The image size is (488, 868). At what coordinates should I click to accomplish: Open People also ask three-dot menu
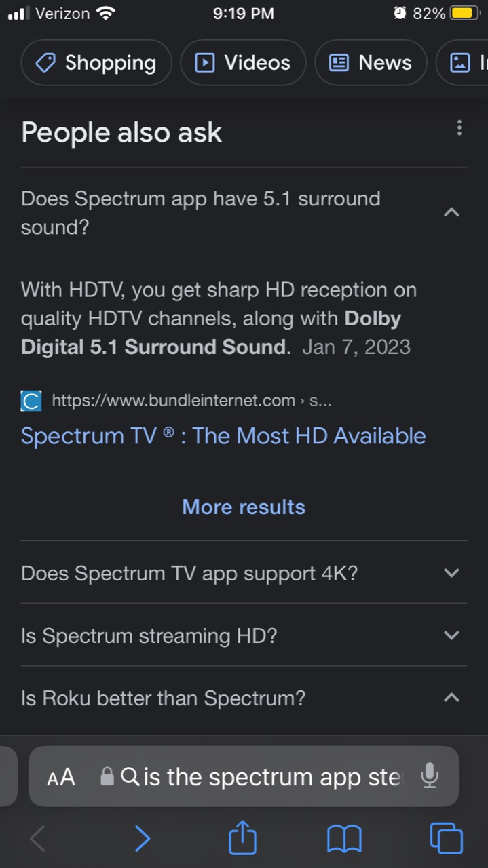tap(459, 128)
